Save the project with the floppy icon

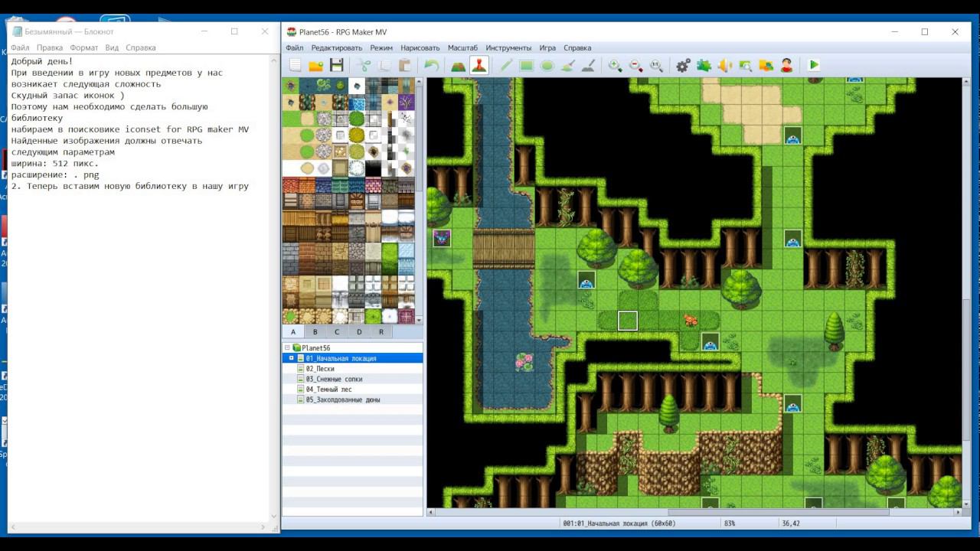coord(336,66)
